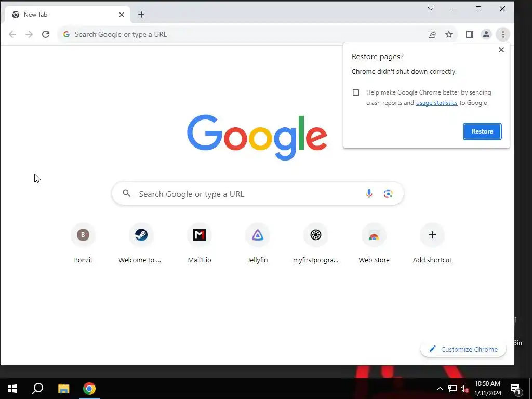The height and width of the screenshot is (399, 532).
Task: Open Chrome's three-dot menu
Action: tap(503, 34)
